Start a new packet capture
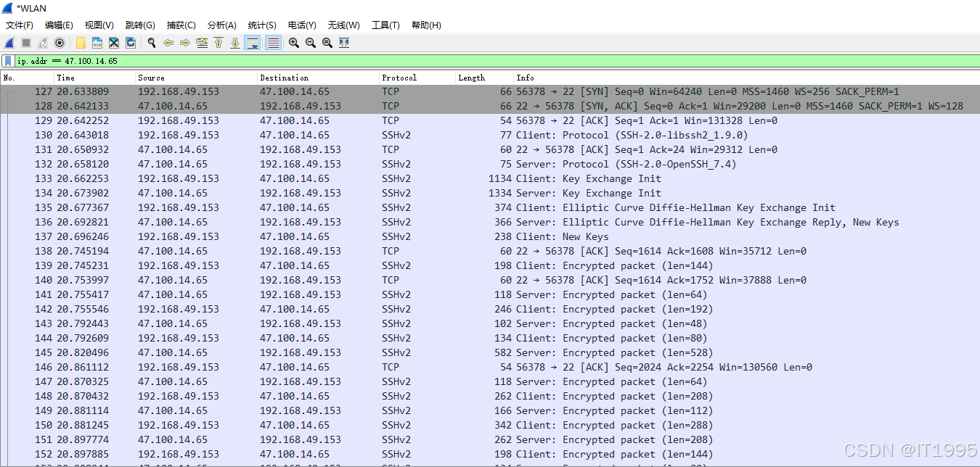Screen dimensions: 980x467 coord(9,43)
